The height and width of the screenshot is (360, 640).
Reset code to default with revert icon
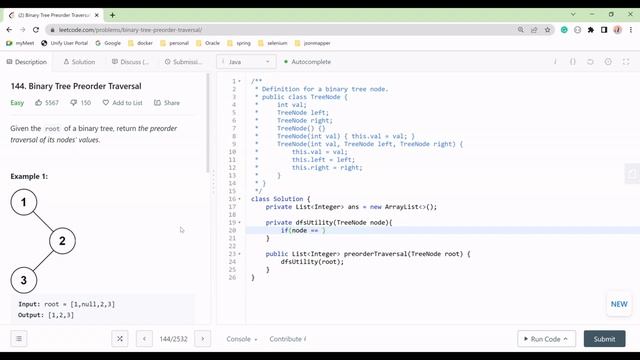pyautogui.click(x=590, y=62)
